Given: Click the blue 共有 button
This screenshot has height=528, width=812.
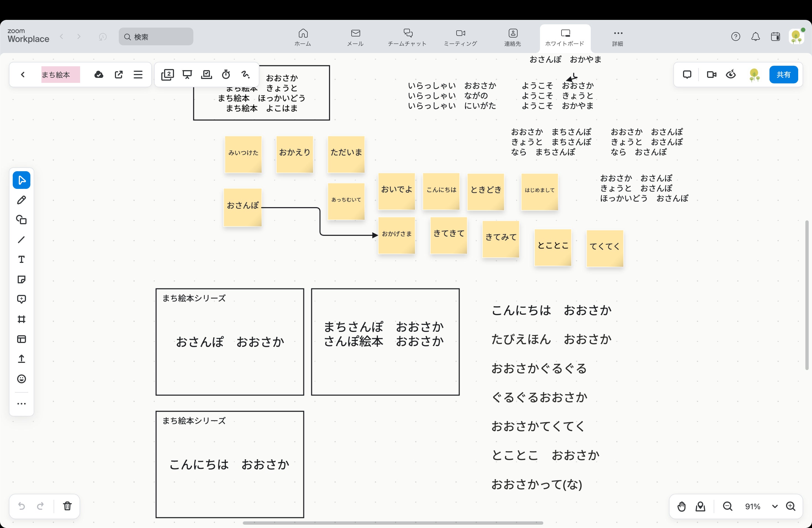Looking at the screenshot, I should 783,74.
